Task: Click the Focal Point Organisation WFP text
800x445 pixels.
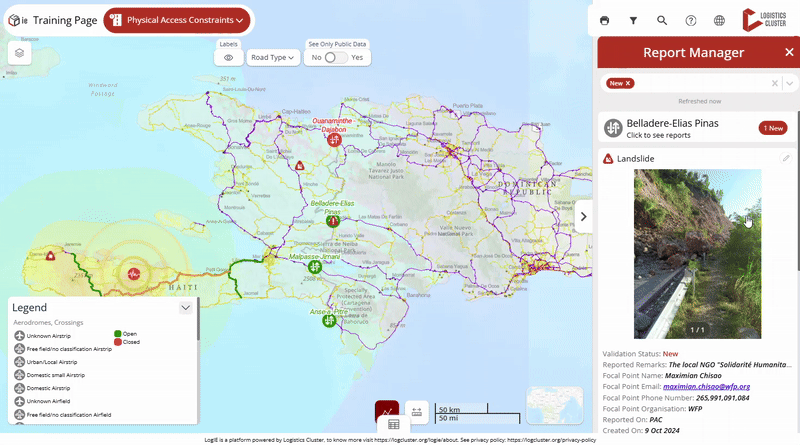Action: [652, 409]
